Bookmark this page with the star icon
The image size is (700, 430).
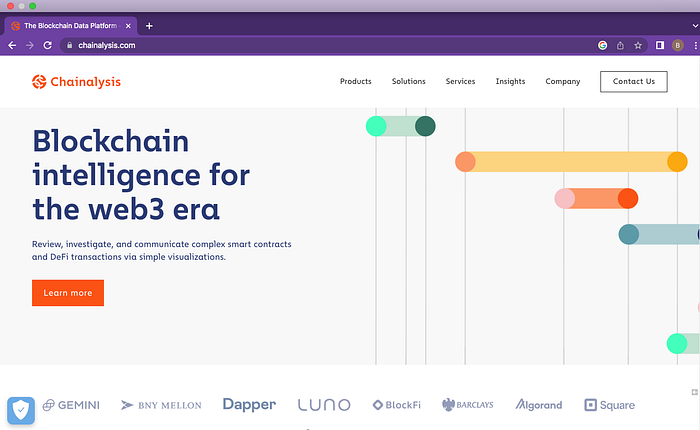coord(638,45)
